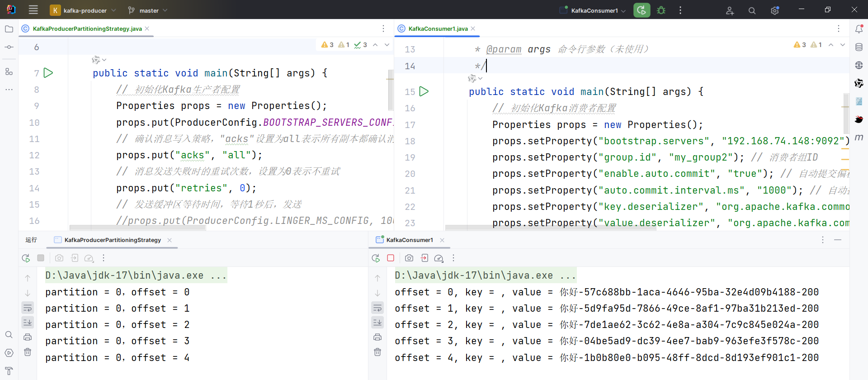Toggle soft-wrap in consumer console
The height and width of the screenshot is (380, 868).
click(x=377, y=308)
